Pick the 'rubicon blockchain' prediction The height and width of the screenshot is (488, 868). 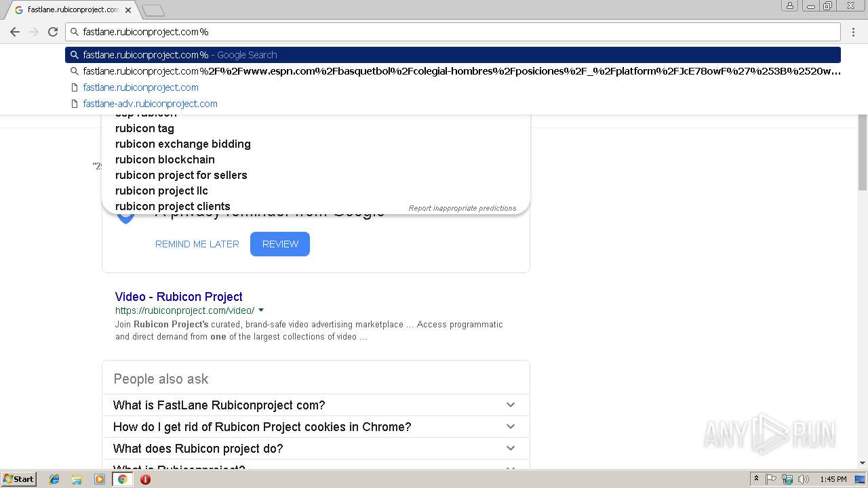click(x=165, y=159)
